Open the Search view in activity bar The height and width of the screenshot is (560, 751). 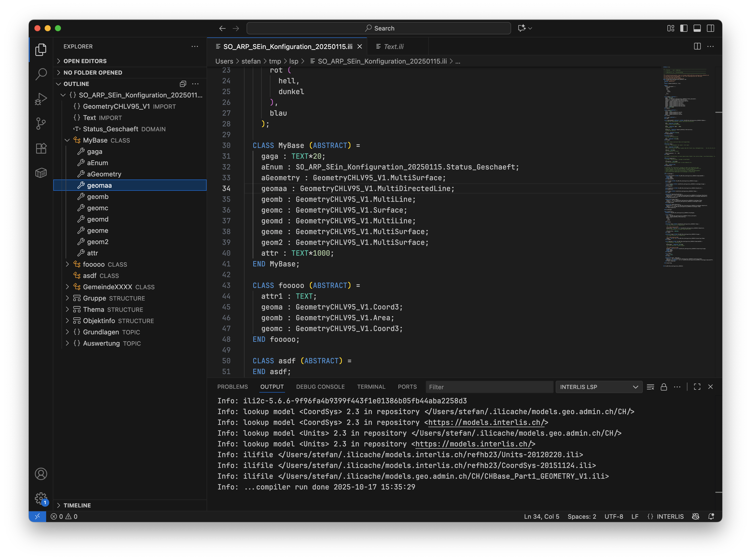[x=41, y=74]
